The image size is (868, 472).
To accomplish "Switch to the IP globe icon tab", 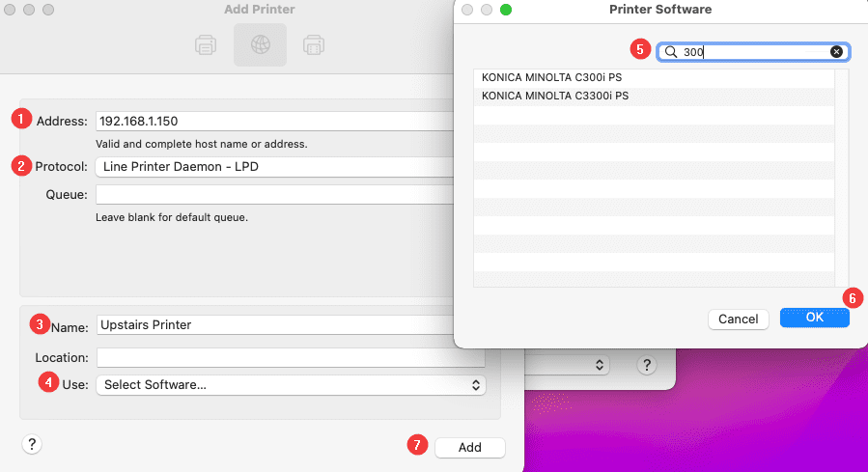I will coord(260,44).
